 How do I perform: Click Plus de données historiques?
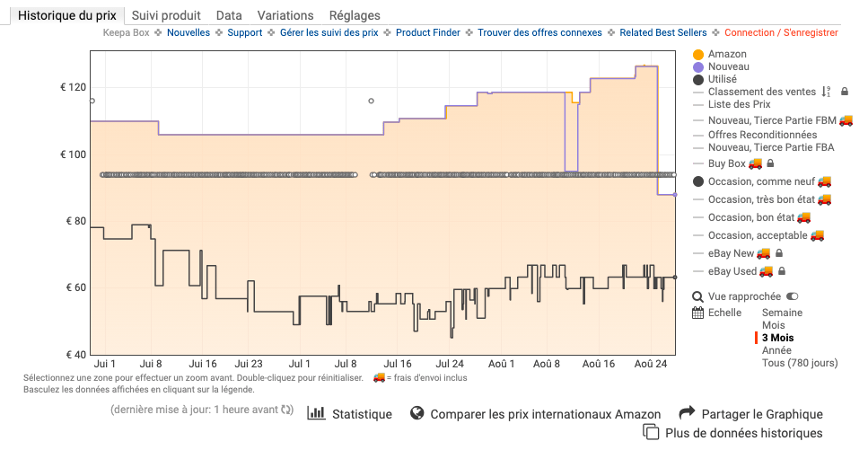click(x=744, y=433)
